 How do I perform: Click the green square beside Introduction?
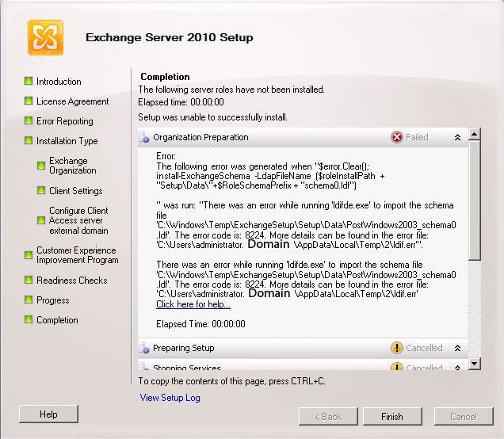point(29,81)
